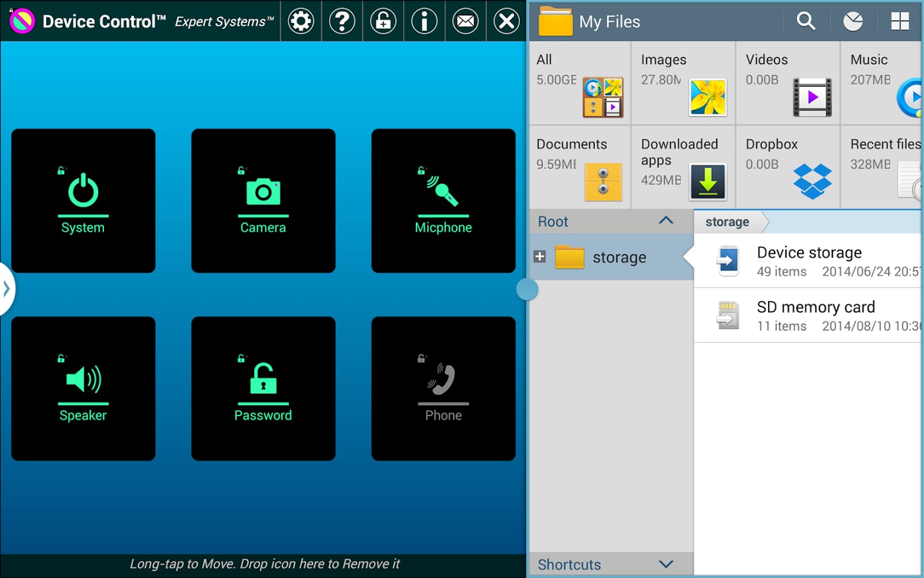Image resolution: width=924 pixels, height=578 pixels.
Task: Expand the side drawer chevron on left edge
Action: pos(6,289)
